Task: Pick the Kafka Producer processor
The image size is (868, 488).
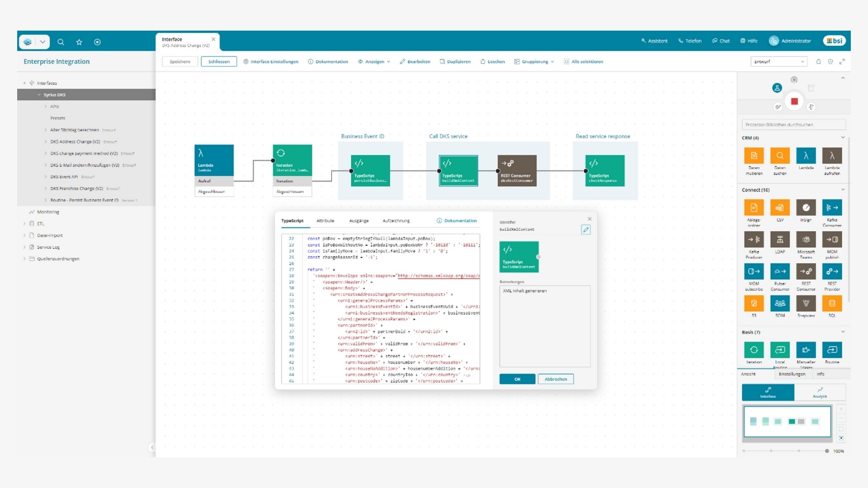Action: [754, 239]
